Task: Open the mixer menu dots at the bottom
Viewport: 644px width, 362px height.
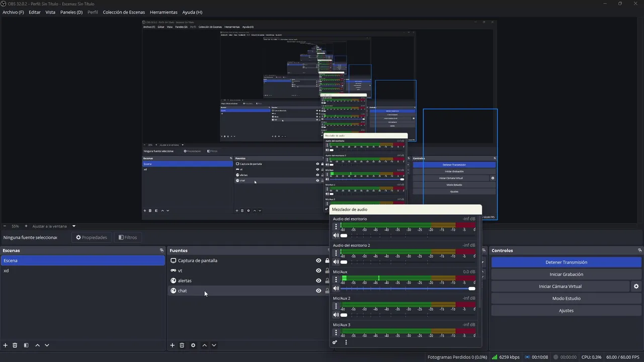Action: click(x=346, y=342)
